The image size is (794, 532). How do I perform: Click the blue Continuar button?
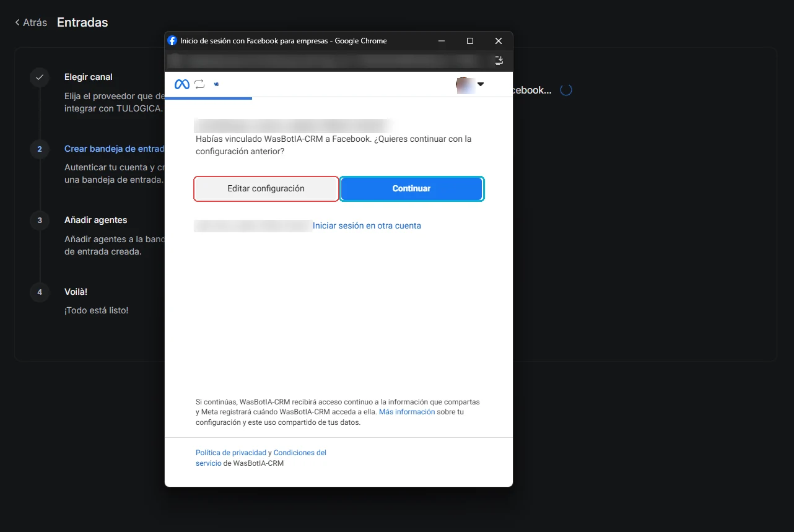click(x=412, y=189)
